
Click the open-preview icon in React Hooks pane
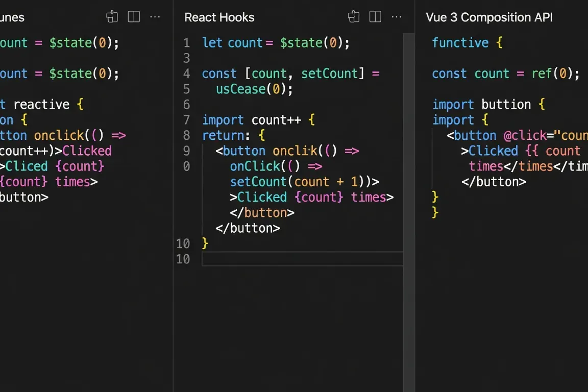point(354,17)
